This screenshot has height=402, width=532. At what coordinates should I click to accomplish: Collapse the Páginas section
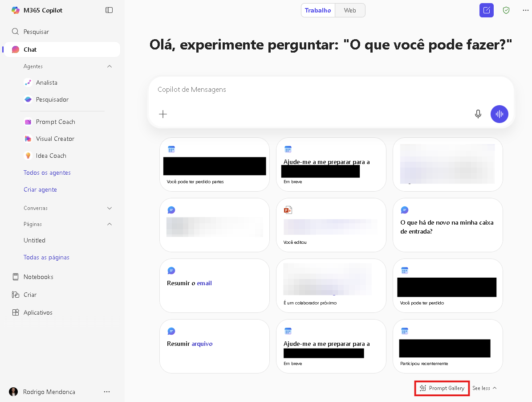110,224
